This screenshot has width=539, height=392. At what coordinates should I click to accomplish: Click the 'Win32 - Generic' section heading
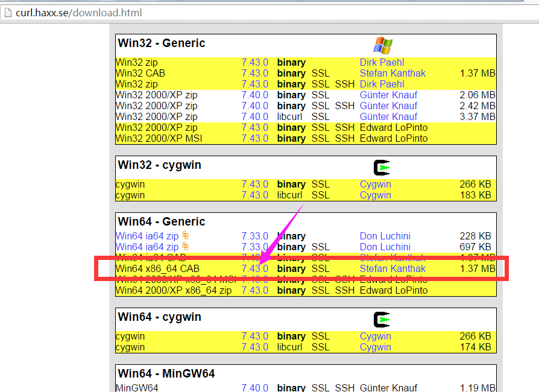(162, 43)
